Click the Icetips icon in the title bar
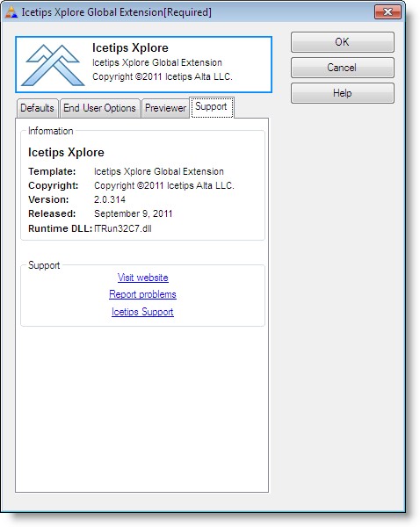Screen dimensions: 420x527 click(x=11, y=12)
